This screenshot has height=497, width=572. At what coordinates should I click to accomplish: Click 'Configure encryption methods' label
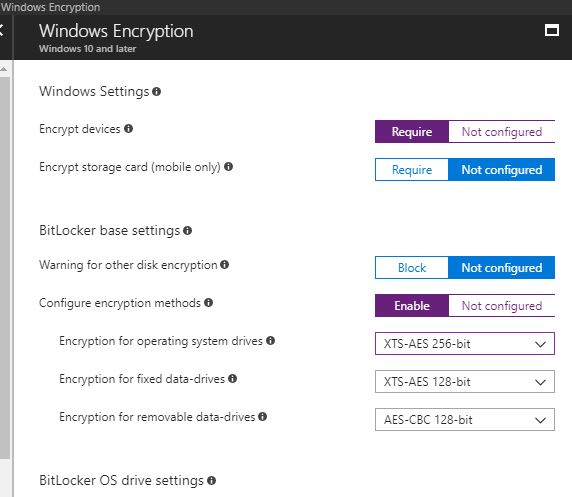pos(120,303)
